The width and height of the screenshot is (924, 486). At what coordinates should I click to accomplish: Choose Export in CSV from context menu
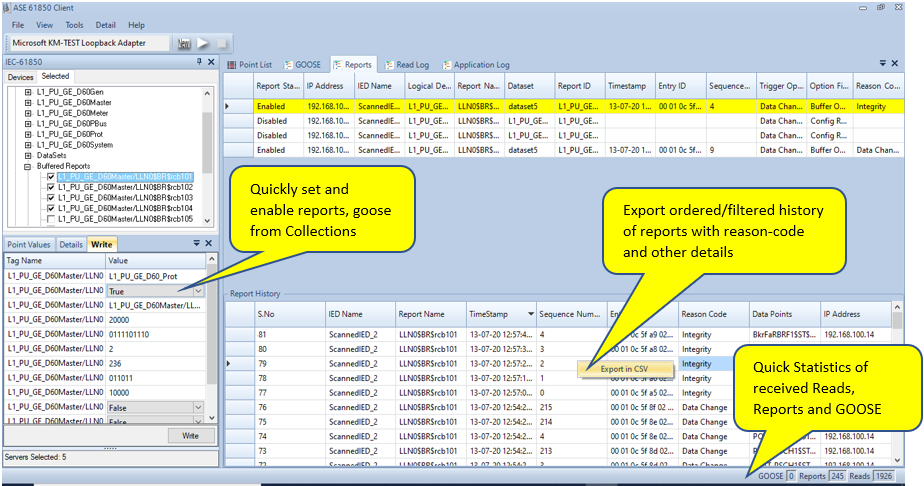click(625, 369)
